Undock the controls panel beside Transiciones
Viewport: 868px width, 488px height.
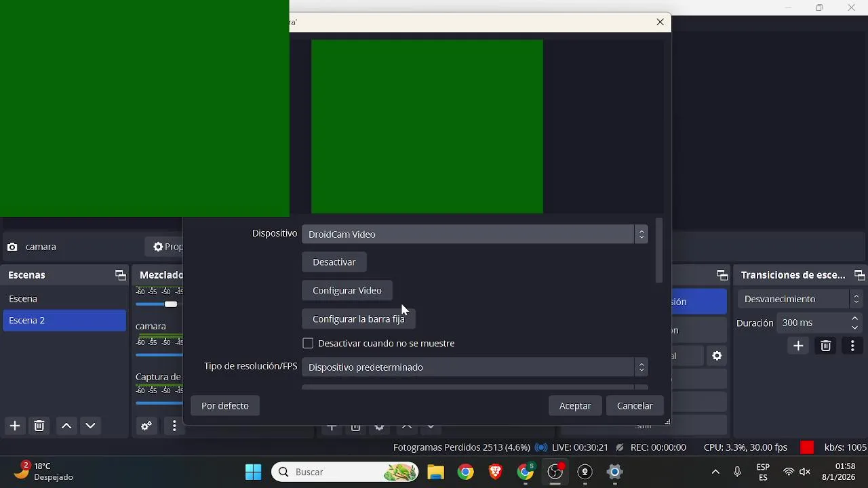[722, 275]
